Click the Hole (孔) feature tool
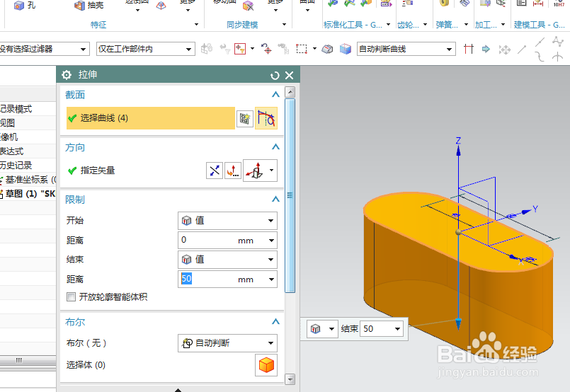570x392 pixels. [24, 5]
